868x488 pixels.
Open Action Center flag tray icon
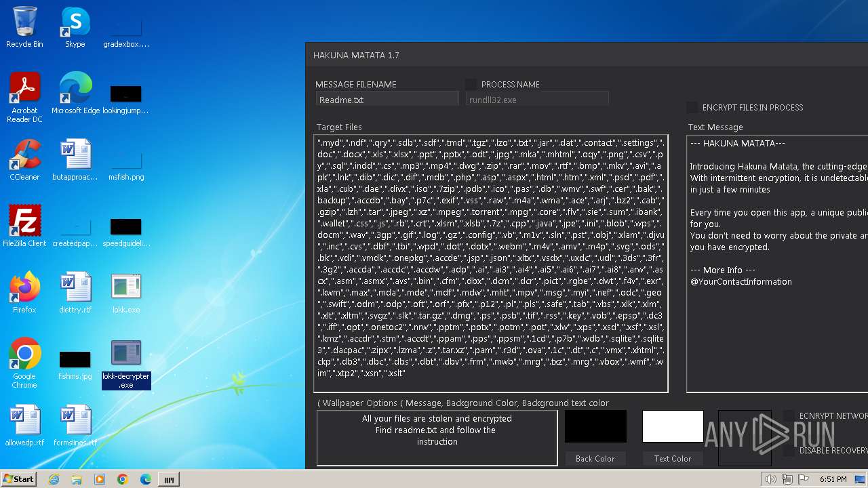tap(803, 479)
